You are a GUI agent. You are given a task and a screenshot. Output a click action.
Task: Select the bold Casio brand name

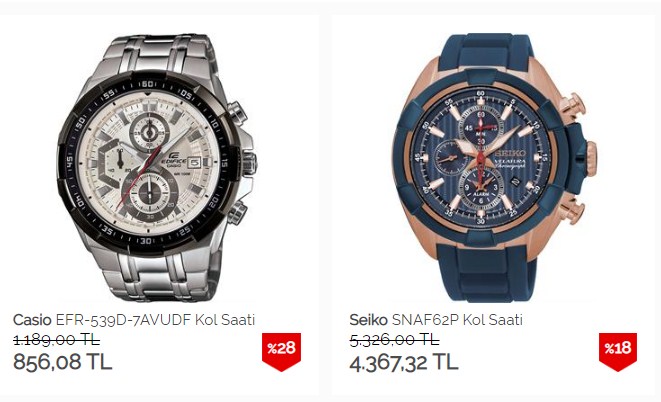[32, 320]
